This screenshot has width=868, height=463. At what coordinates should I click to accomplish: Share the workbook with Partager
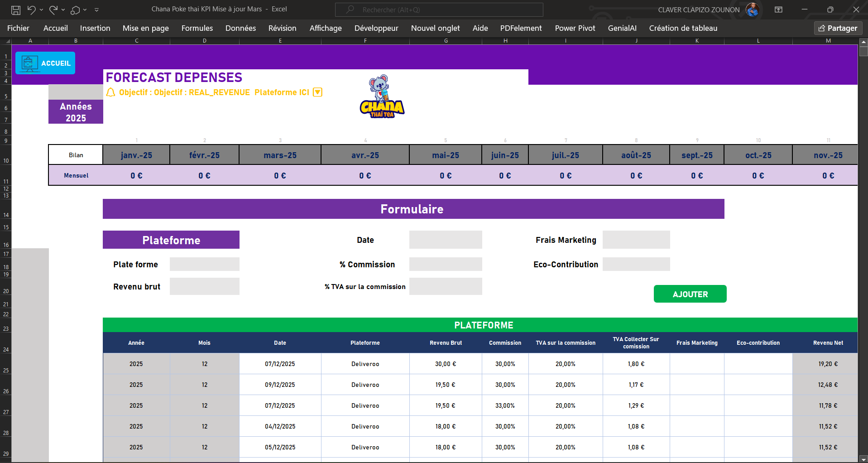[838, 28]
